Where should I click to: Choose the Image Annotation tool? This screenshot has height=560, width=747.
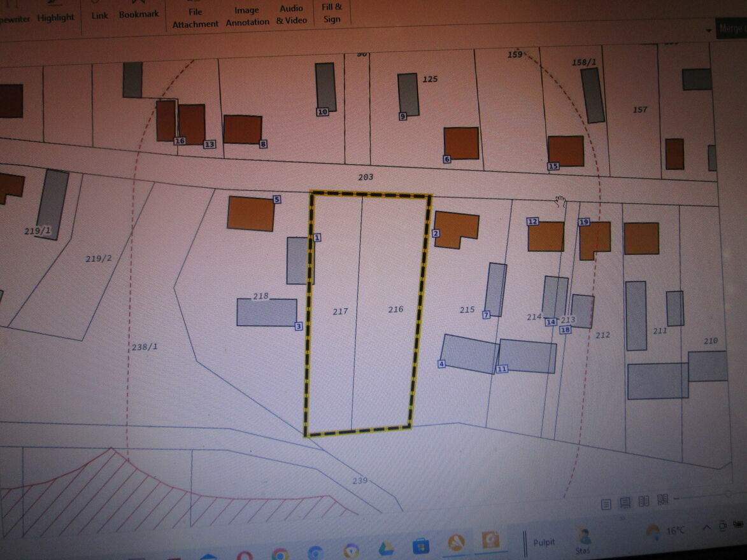247,16
